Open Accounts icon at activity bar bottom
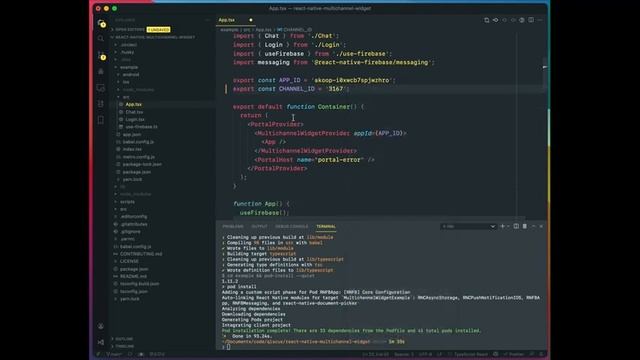This screenshot has width=640, height=360. pos(101,326)
